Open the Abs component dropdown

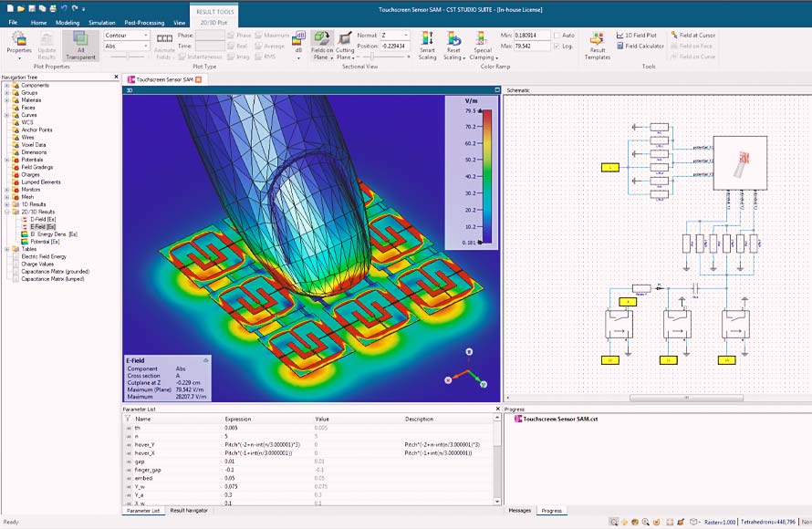[126, 47]
